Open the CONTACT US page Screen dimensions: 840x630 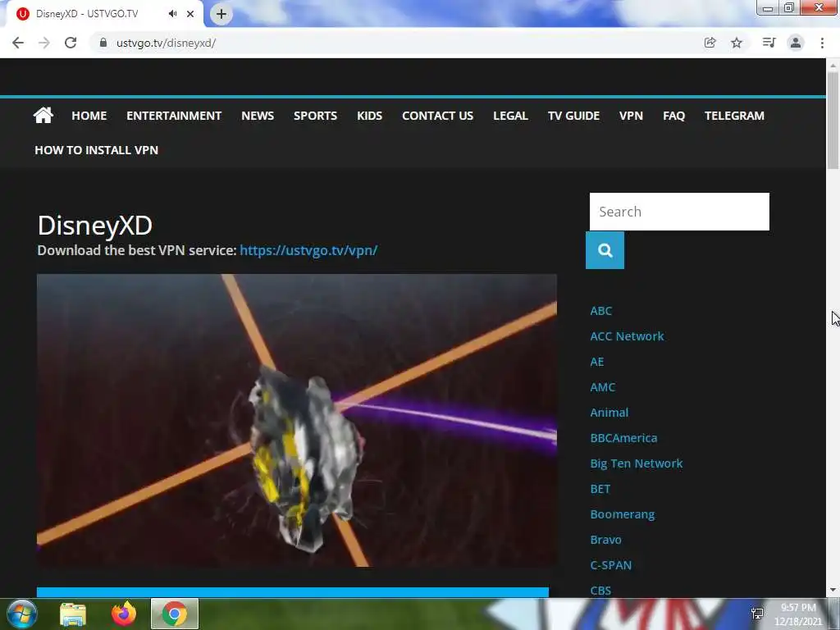point(438,116)
